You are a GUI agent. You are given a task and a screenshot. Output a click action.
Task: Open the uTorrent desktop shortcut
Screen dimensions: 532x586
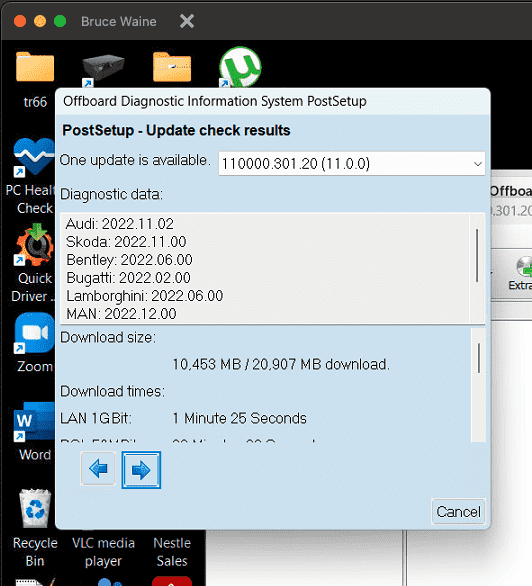pyautogui.click(x=240, y=67)
